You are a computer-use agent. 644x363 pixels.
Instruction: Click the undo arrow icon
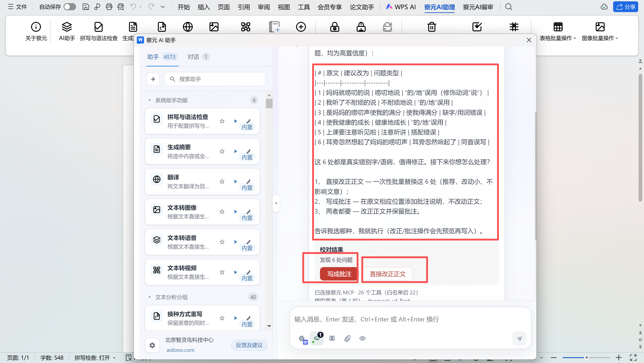(133, 7)
